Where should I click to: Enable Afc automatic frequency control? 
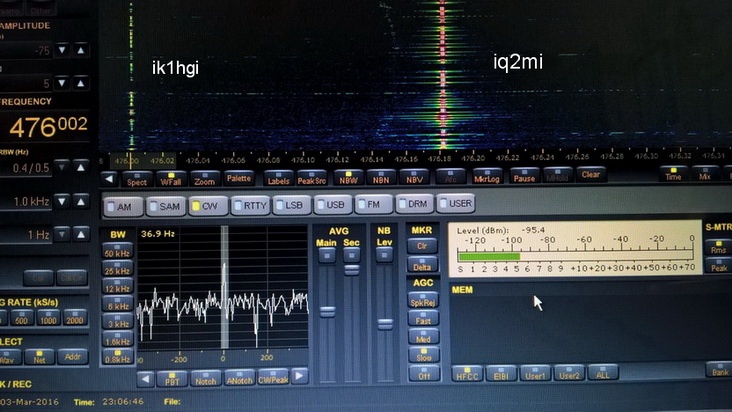[450, 176]
